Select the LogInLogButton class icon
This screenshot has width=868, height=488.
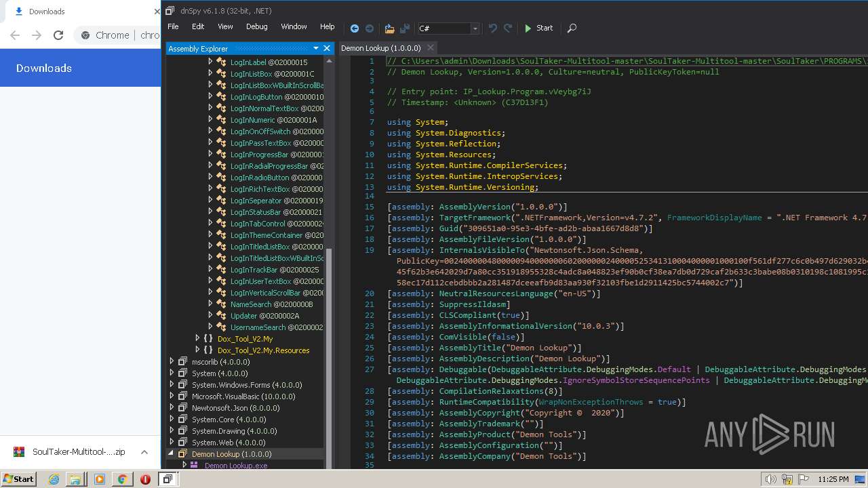click(x=221, y=96)
